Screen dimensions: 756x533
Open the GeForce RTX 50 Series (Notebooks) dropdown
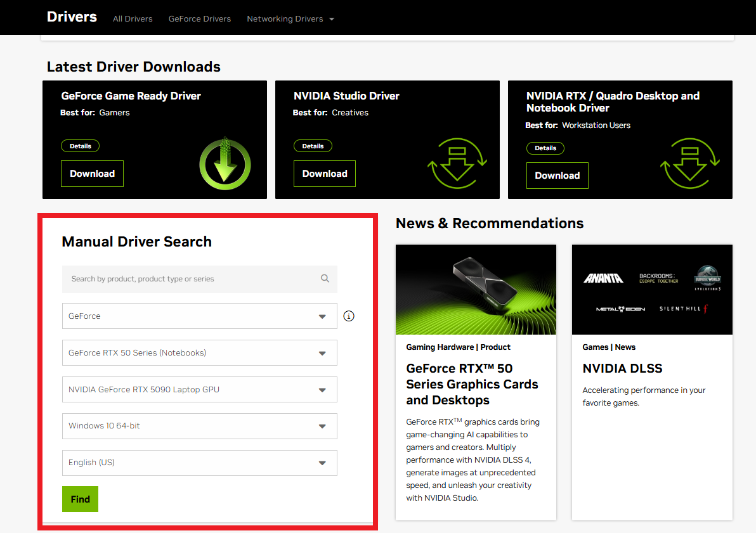200,353
